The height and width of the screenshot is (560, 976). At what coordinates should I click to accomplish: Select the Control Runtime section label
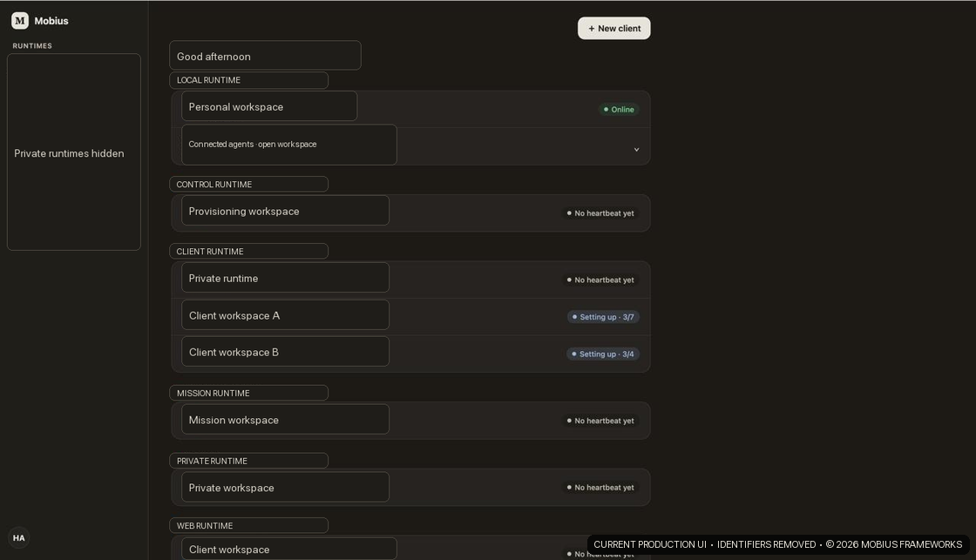pos(248,184)
